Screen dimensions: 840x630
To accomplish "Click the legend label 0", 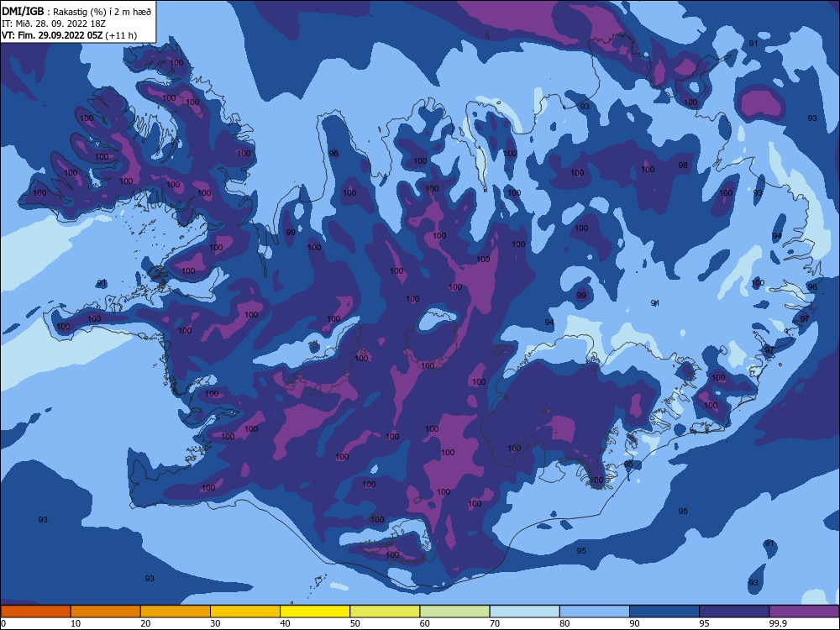I will (x=3, y=623).
